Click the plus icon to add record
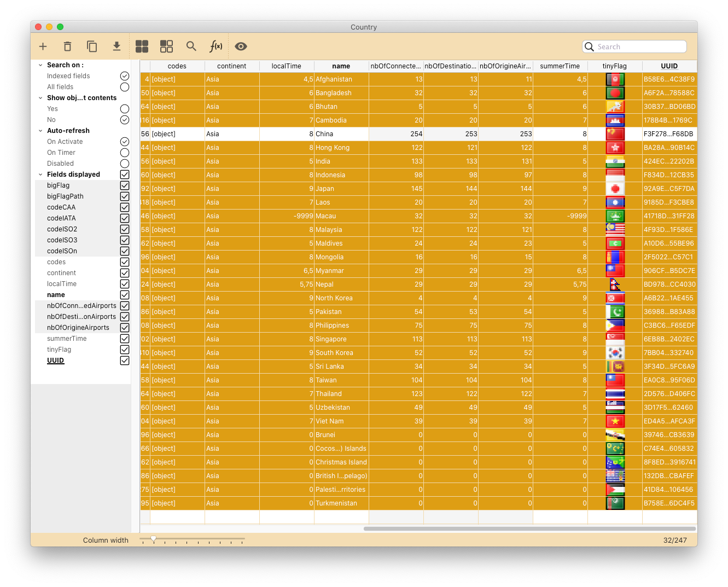Viewport: 728px width, 587px height. (x=43, y=47)
